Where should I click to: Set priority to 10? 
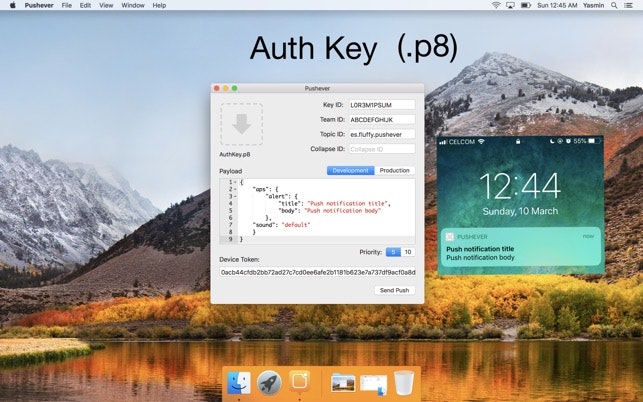[408, 252]
